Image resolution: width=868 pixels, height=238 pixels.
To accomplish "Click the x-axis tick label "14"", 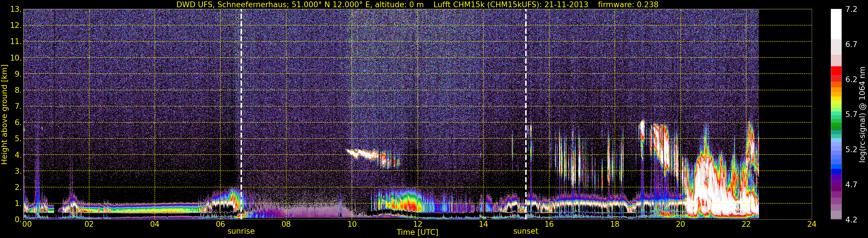I will [x=483, y=224].
